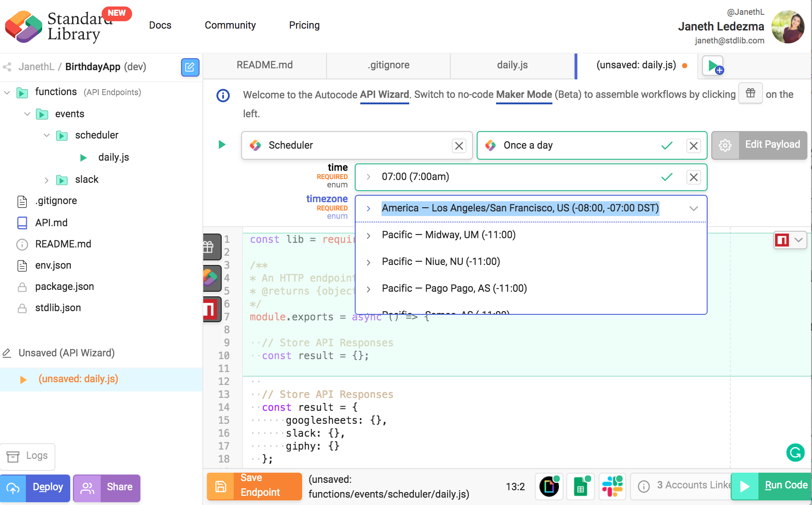Click the 3 Accounts Linked info icon
The image size is (812, 505).
click(x=644, y=486)
